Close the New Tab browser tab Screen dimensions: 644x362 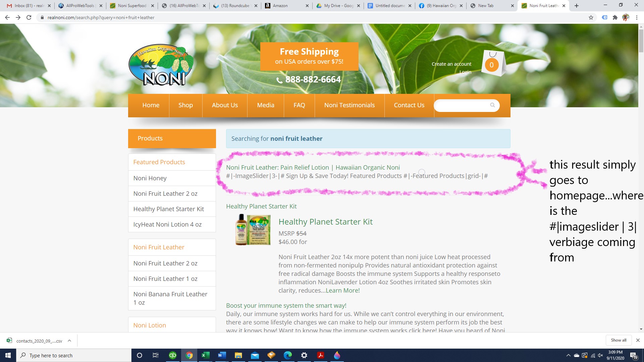[512, 6]
